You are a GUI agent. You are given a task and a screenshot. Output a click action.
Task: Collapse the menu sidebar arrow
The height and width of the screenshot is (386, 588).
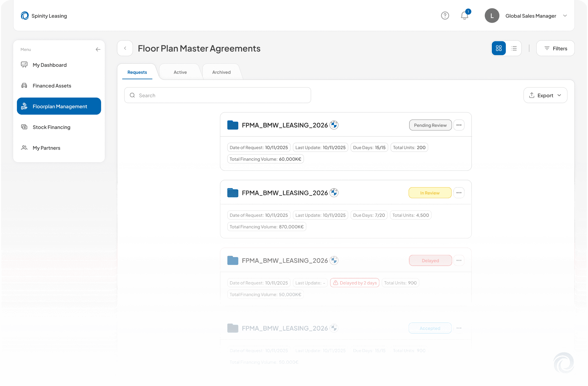pyautogui.click(x=98, y=49)
